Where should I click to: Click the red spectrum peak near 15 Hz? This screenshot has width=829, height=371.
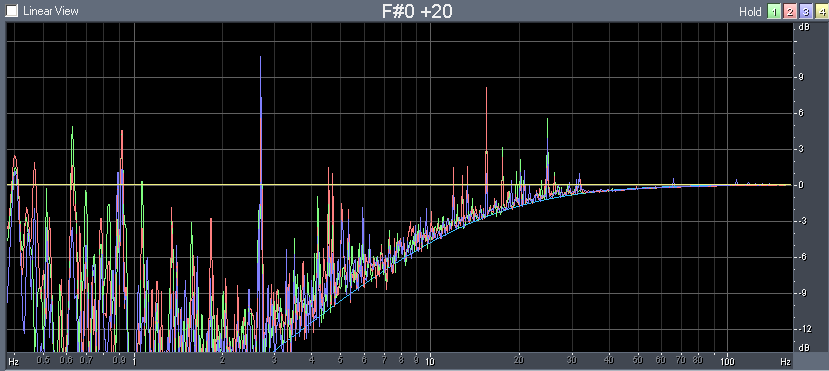[x=486, y=137]
